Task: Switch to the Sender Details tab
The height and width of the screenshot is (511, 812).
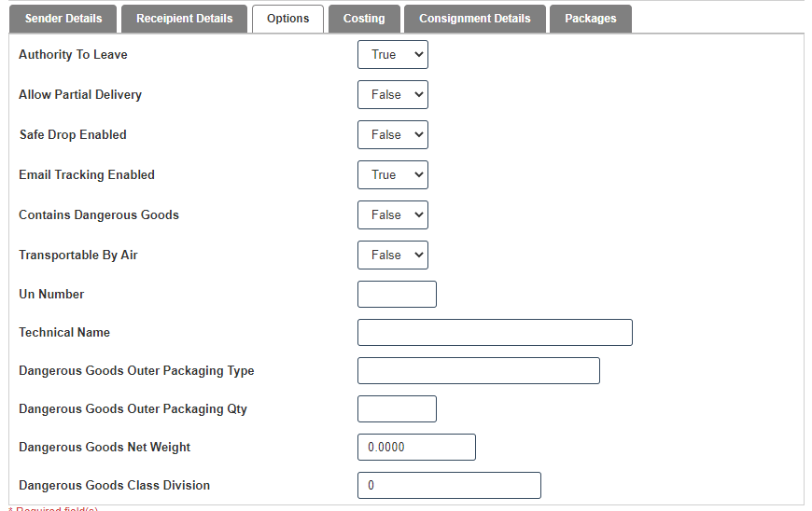Action: [63, 19]
